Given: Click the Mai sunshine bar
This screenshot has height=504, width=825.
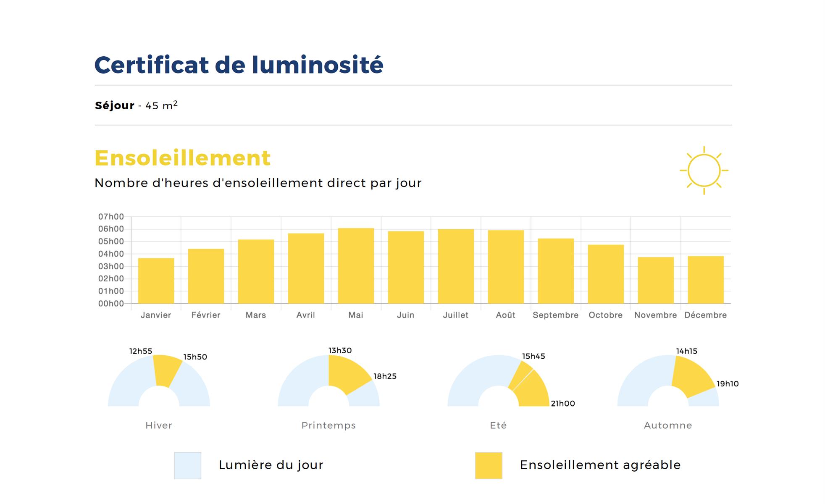Looking at the screenshot, I should click(356, 266).
